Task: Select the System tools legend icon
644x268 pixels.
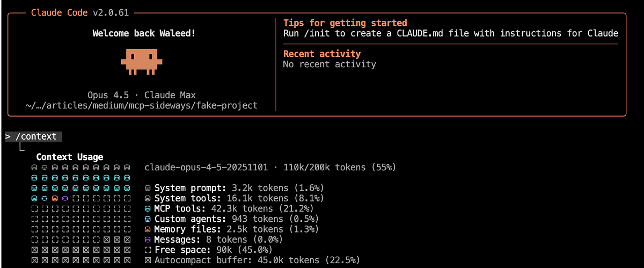Action: click(148, 199)
